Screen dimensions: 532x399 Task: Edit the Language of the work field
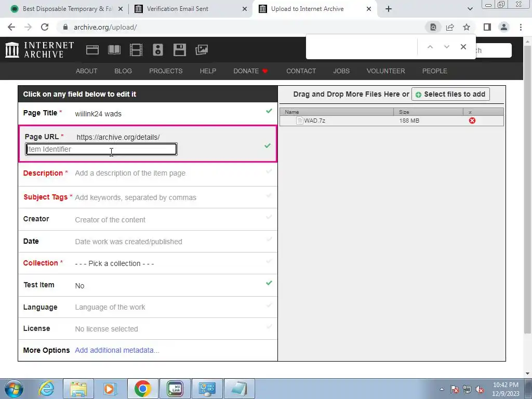148,307
